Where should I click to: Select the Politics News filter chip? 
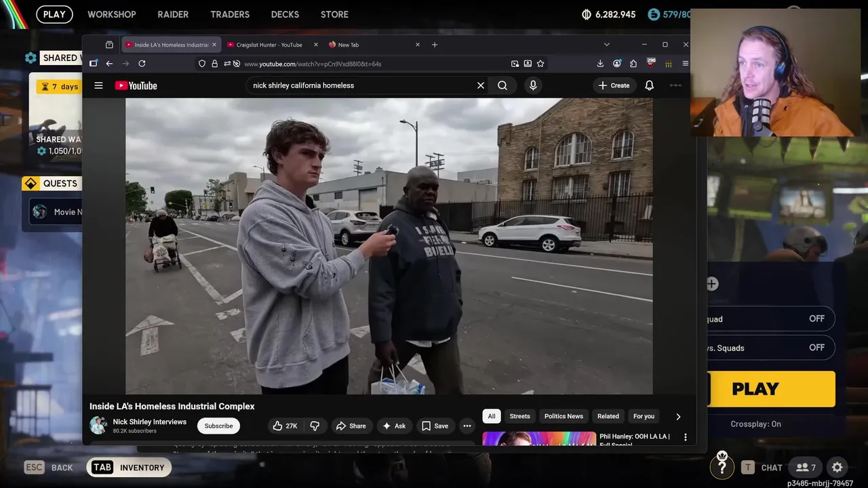tap(564, 416)
